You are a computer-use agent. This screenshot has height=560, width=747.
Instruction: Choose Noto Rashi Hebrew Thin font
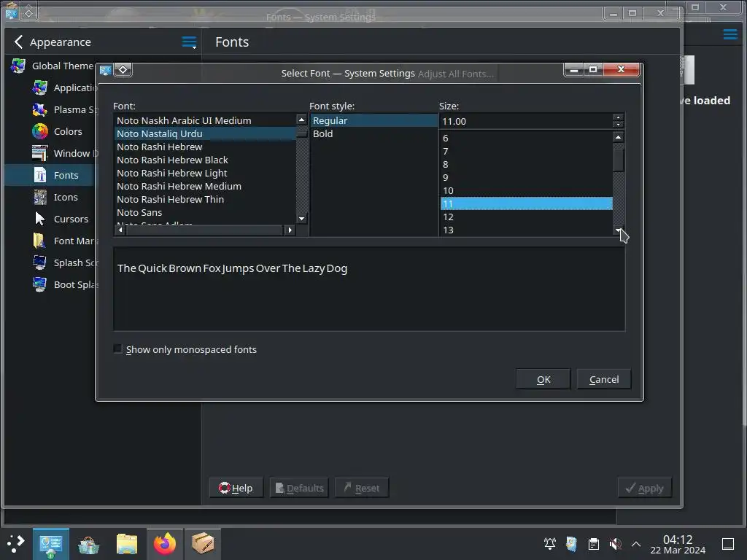(205, 200)
